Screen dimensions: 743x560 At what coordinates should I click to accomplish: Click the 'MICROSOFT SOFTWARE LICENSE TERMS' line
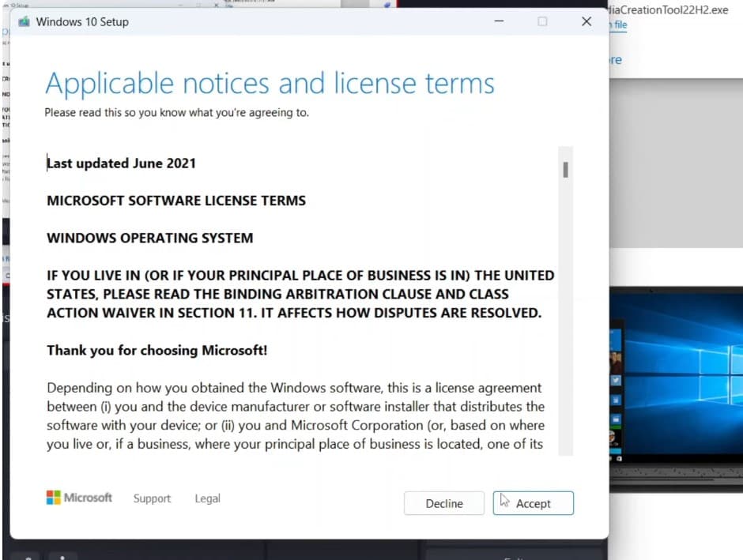click(175, 201)
